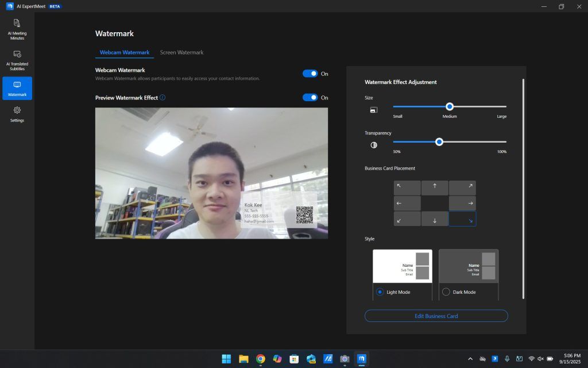This screenshot has width=588, height=368.
Task: Place business card at top-right corner
Action: pos(462,188)
